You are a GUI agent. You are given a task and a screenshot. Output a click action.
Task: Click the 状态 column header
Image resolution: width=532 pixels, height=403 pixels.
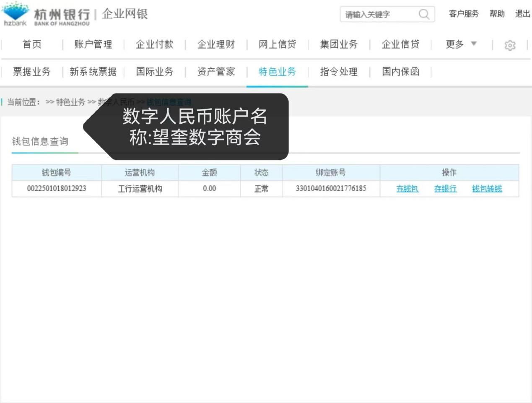(x=261, y=172)
